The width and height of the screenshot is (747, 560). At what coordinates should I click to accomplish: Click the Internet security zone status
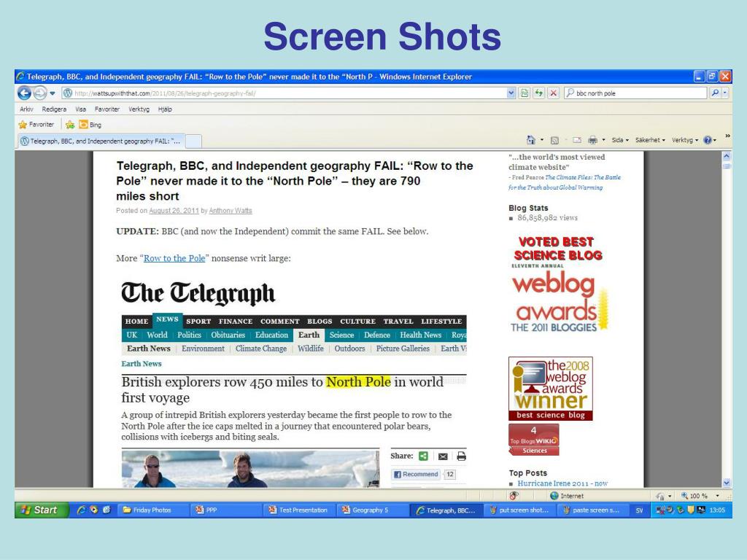566,496
